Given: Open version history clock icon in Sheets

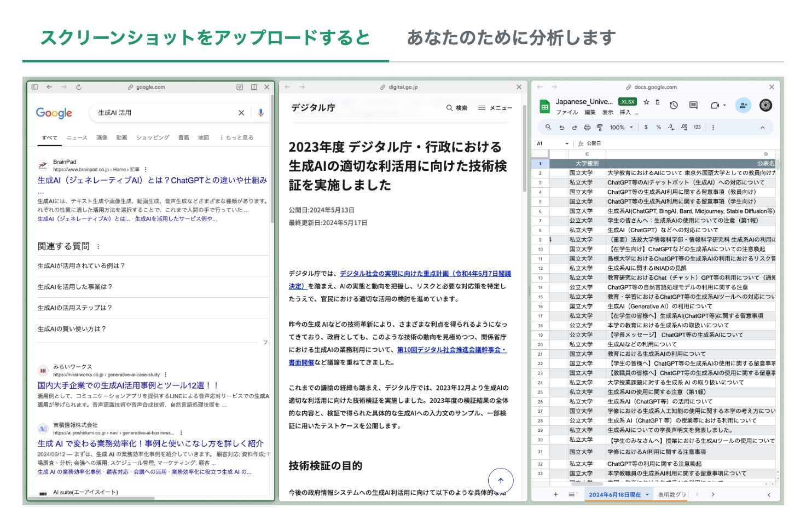Looking at the screenshot, I should point(674,105).
